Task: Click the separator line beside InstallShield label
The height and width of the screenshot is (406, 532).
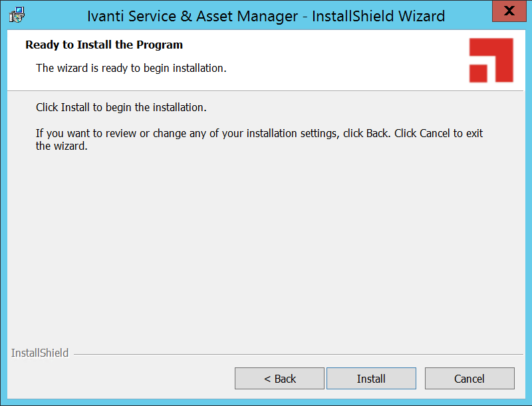Action: (x=299, y=354)
